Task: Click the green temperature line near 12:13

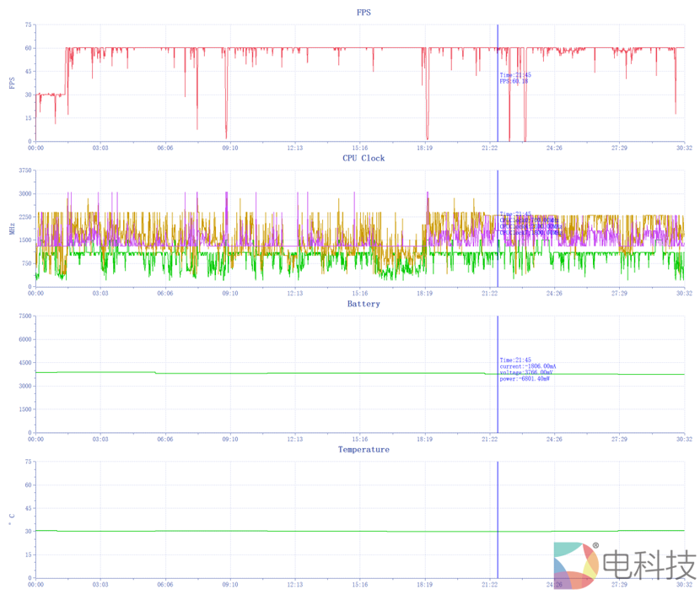Action: (x=295, y=531)
